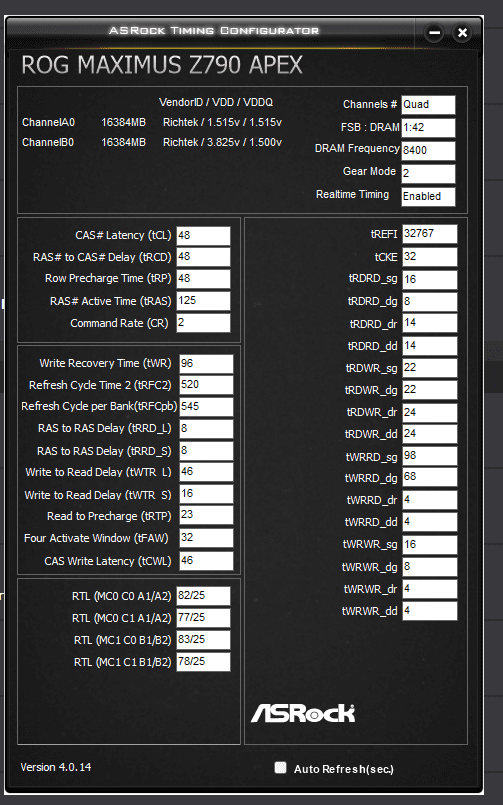Click the tWRWR_sg value field
The height and width of the screenshot is (805, 503).
(430, 545)
